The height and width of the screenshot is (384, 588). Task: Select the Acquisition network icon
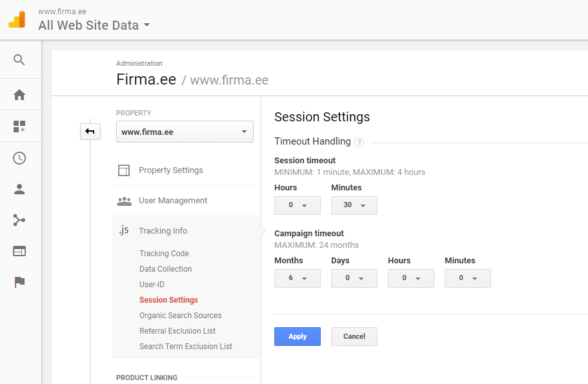point(19,220)
